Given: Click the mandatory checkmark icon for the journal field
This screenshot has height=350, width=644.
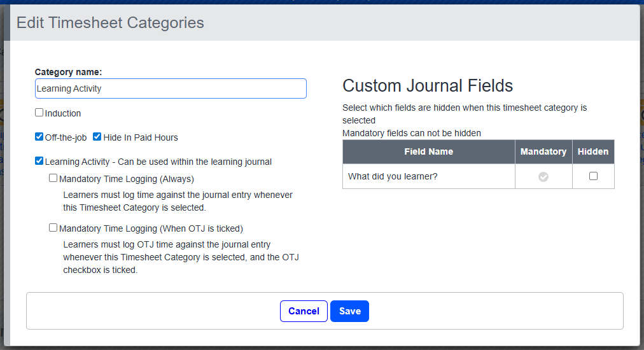Looking at the screenshot, I should click(x=543, y=177).
